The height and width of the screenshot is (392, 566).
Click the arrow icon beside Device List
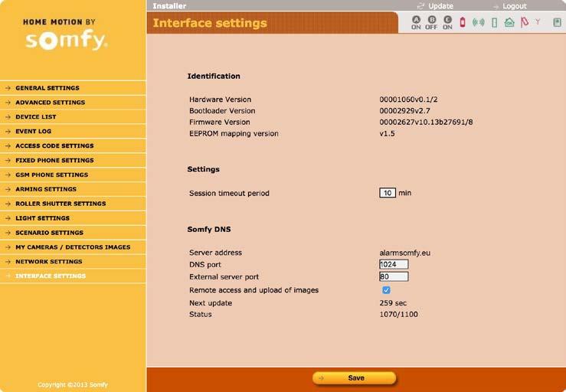tap(8, 116)
